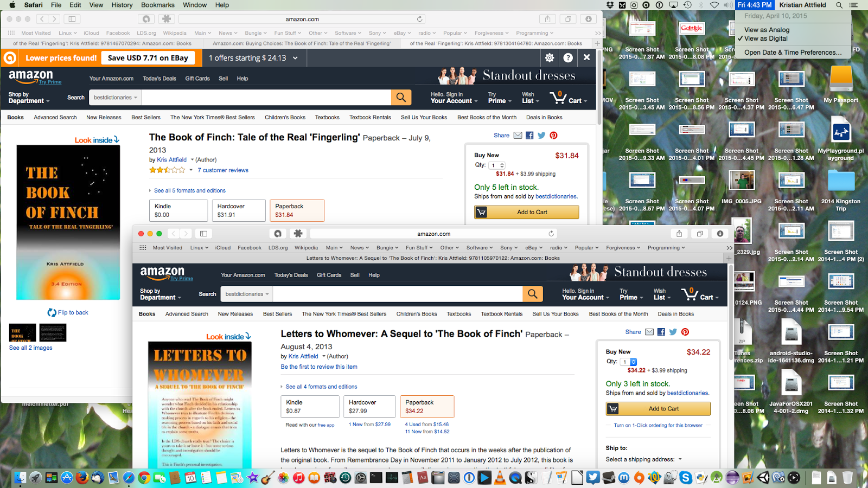The width and height of the screenshot is (868, 488).
Task: Open the Programming bookmarks folder in the front window
Action: click(666, 248)
